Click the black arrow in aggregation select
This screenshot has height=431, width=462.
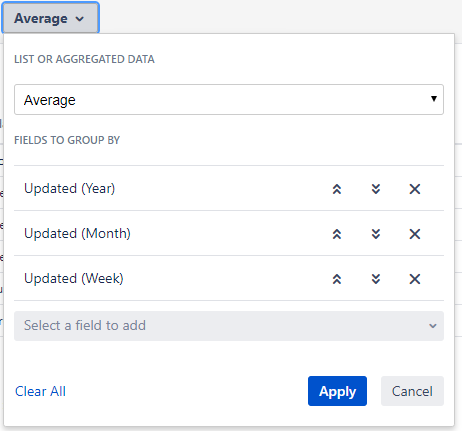coord(433,99)
